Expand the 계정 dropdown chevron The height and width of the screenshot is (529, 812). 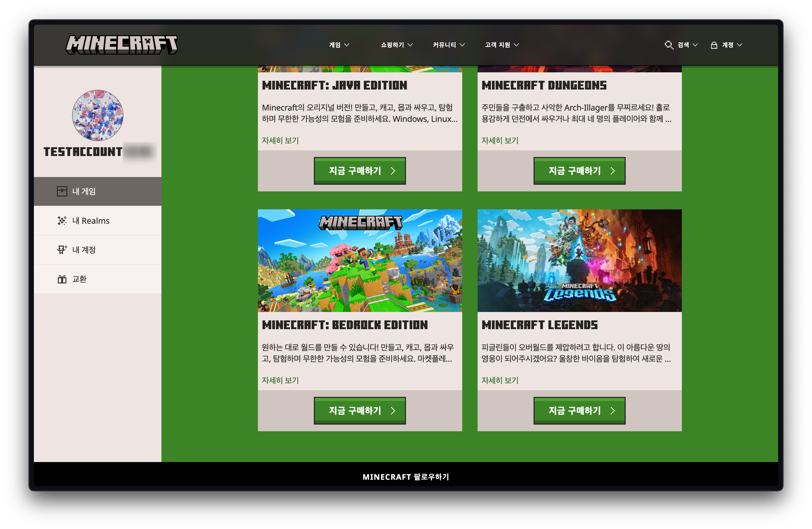coord(739,45)
